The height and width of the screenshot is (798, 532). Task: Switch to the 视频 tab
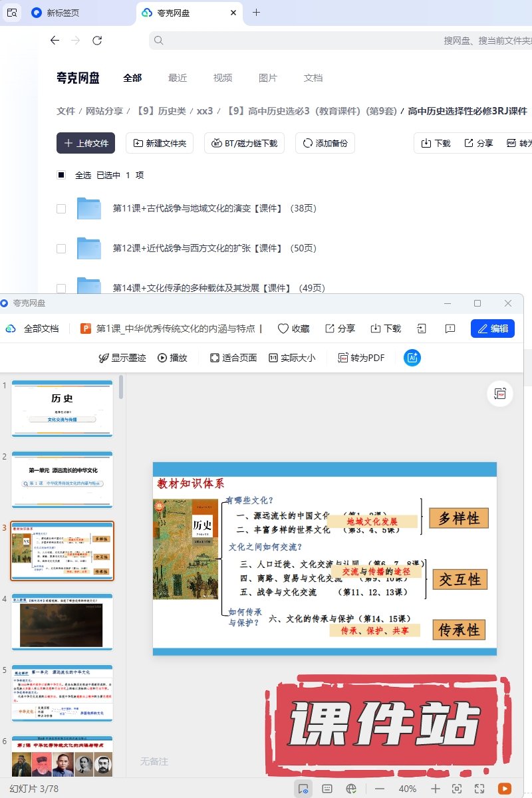223,78
